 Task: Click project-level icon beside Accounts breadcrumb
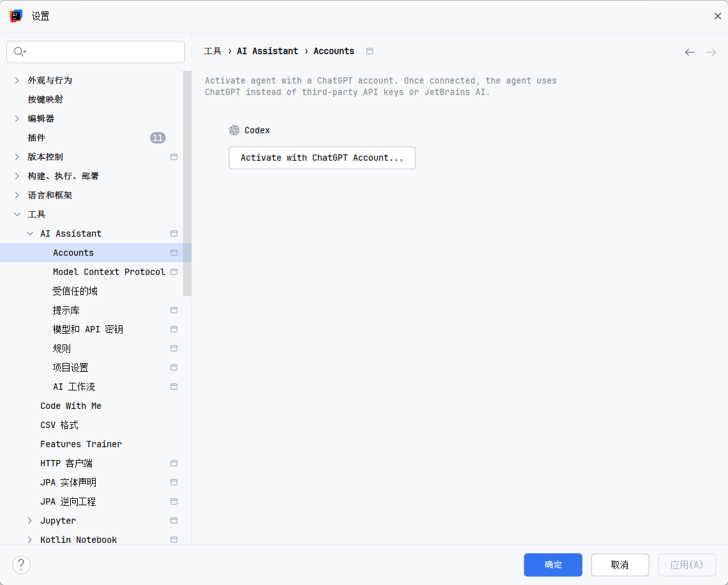click(x=369, y=51)
